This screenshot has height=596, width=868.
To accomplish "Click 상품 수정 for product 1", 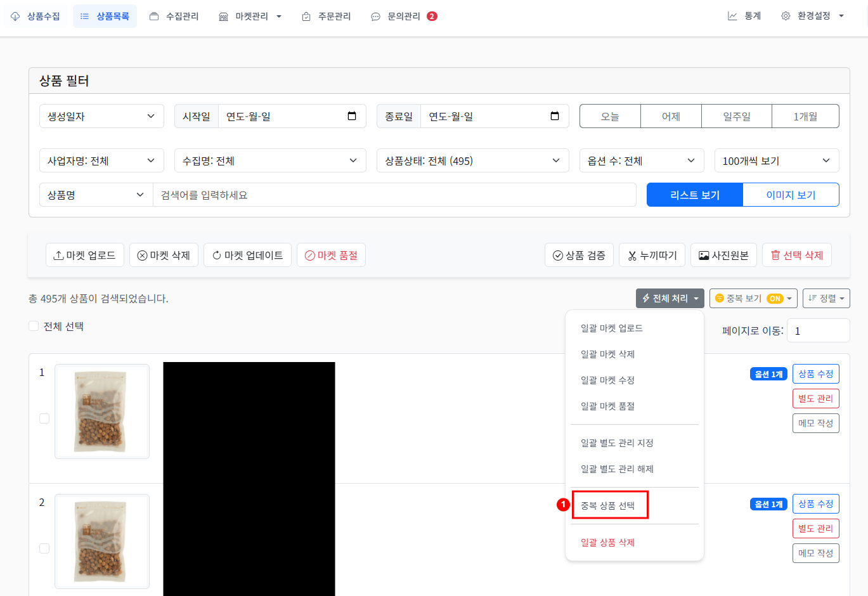I will [815, 373].
